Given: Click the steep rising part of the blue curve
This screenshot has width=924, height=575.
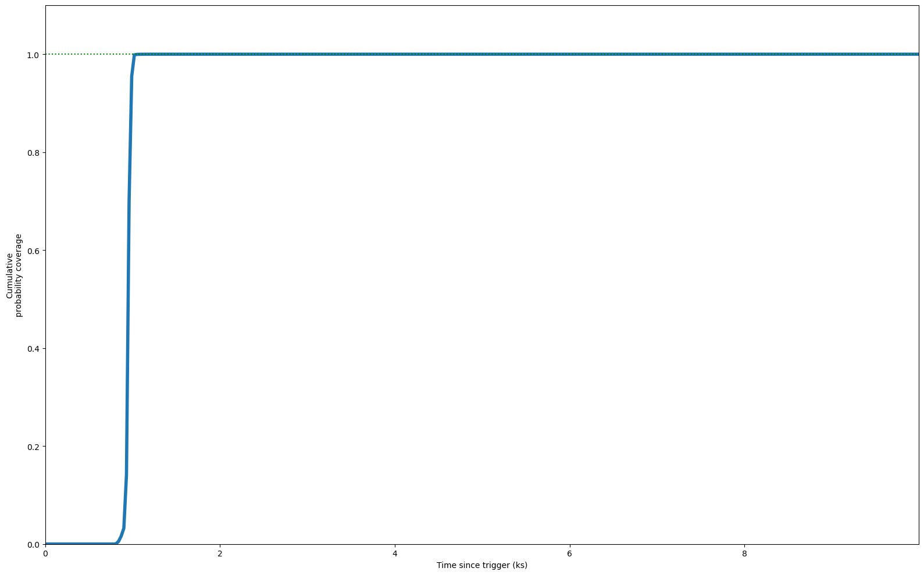Looking at the screenshot, I should tap(128, 291).
